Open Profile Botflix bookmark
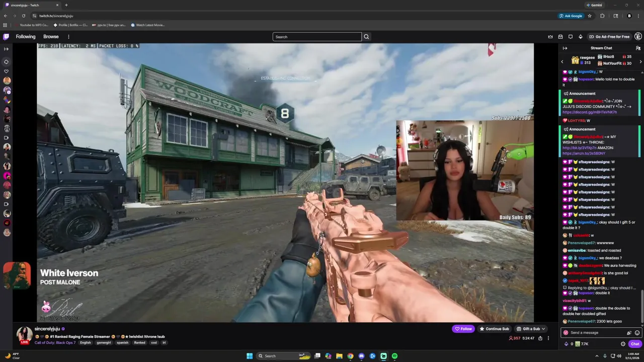The width and height of the screenshot is (644, 362). pyautogui.click(x=70, y=25)
